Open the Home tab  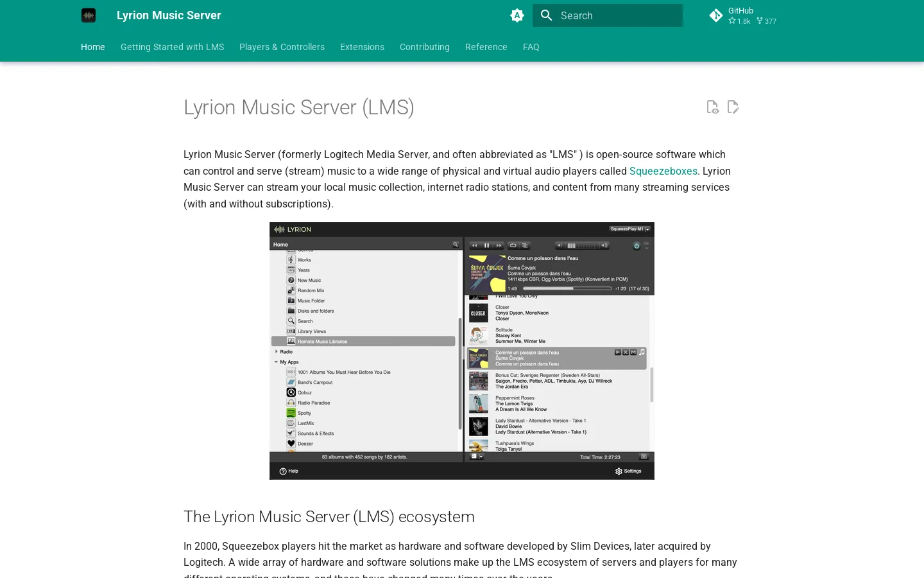coord(93,47)
